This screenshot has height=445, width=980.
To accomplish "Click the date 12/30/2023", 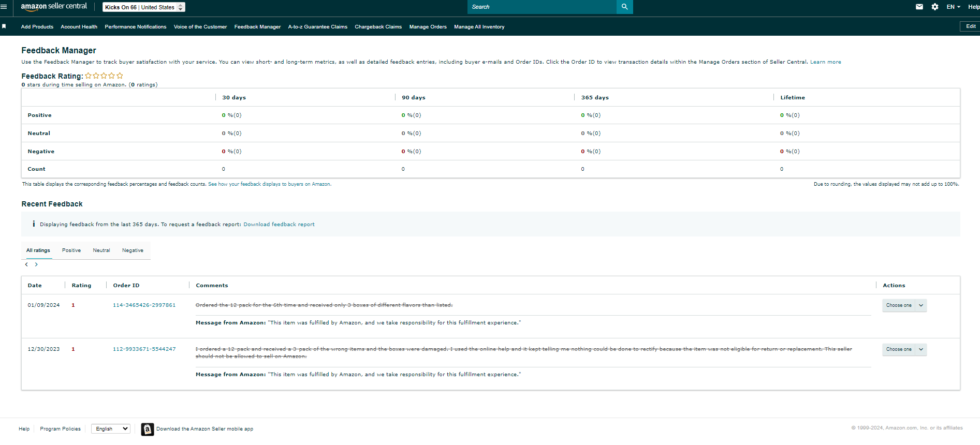I will (x=43, y=349).
